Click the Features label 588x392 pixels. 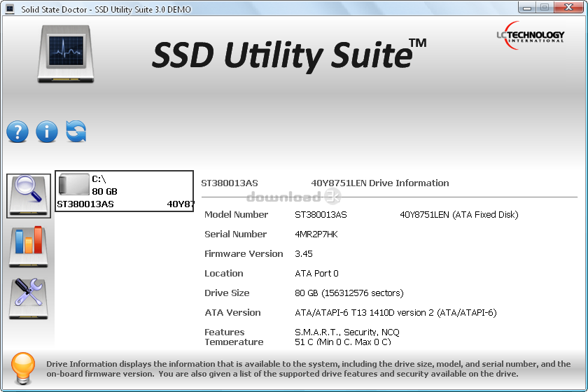click(224, 332)
